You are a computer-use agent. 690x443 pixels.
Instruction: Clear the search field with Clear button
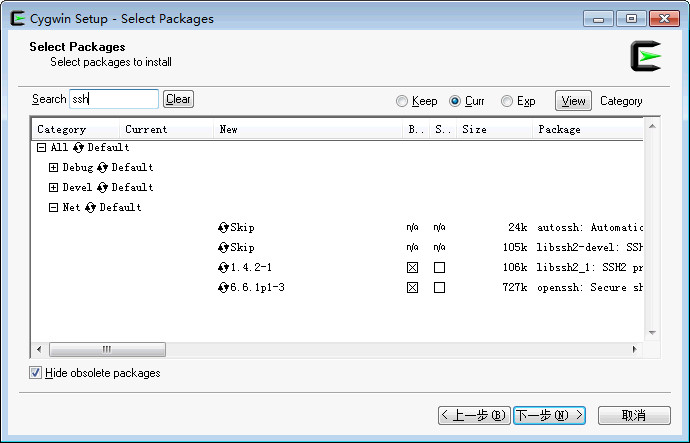click(178, 99)
